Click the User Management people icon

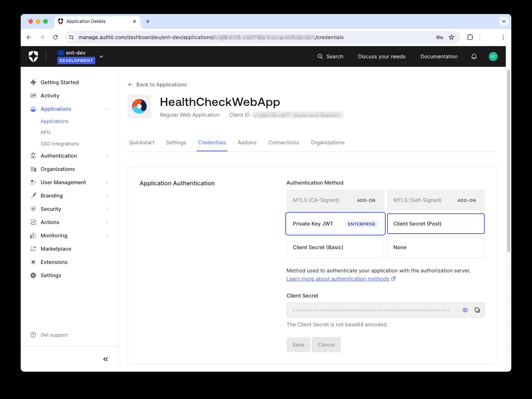tap(33, 182)
